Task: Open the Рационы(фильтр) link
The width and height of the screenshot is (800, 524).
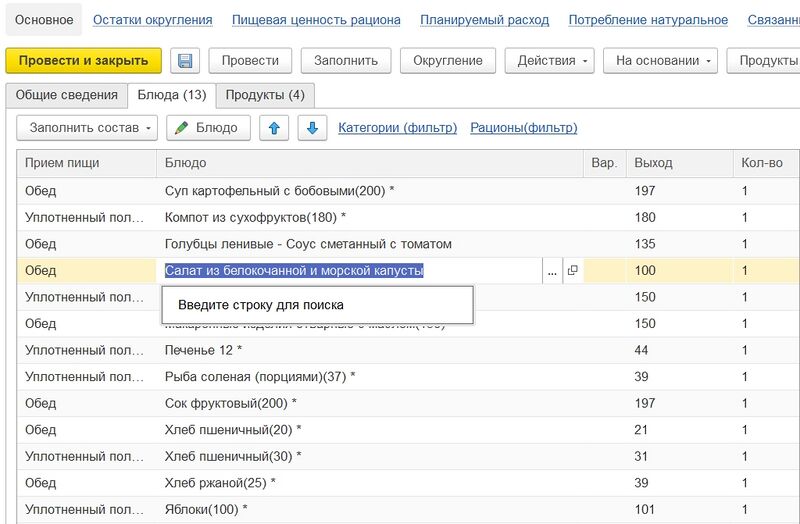Action: point(523,128)
